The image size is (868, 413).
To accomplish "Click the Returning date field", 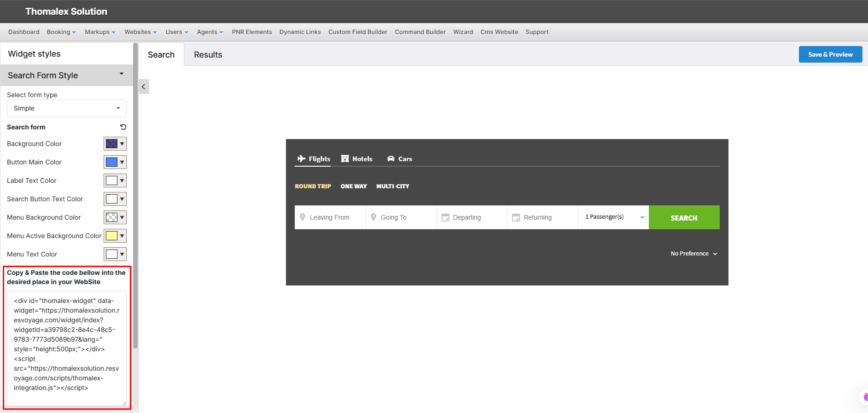I will point(543,217).
